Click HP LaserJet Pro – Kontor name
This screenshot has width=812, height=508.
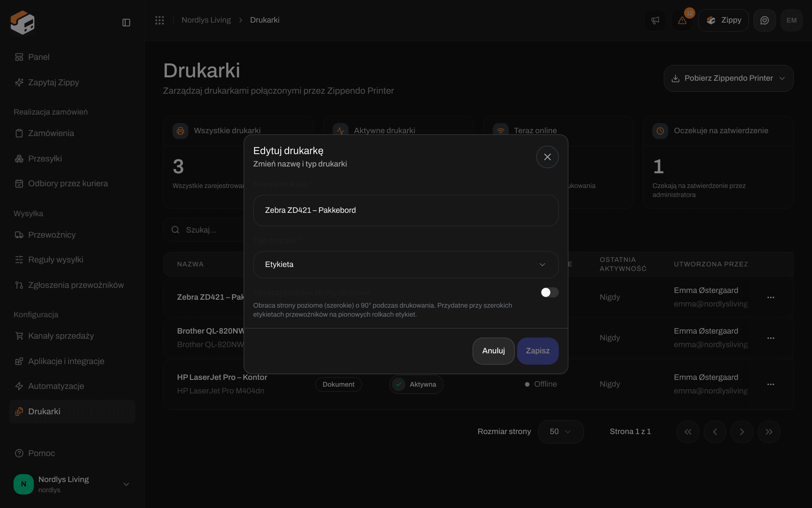coord(222,377)
